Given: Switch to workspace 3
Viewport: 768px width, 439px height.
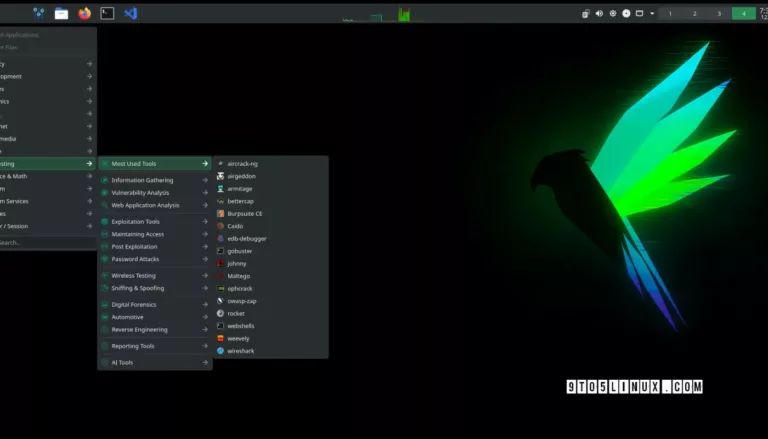Looking at the screenshot, I should (x=719, y=13).
